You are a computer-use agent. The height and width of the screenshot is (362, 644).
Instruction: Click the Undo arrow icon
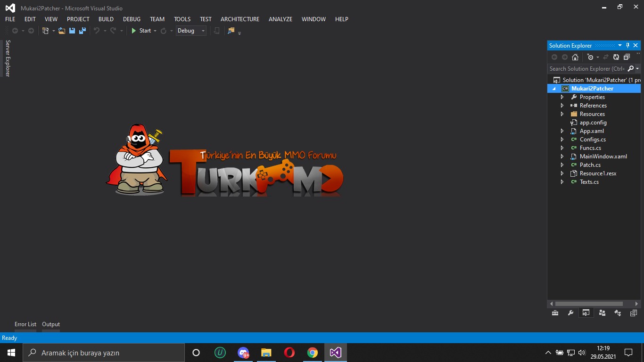[97, 31]
